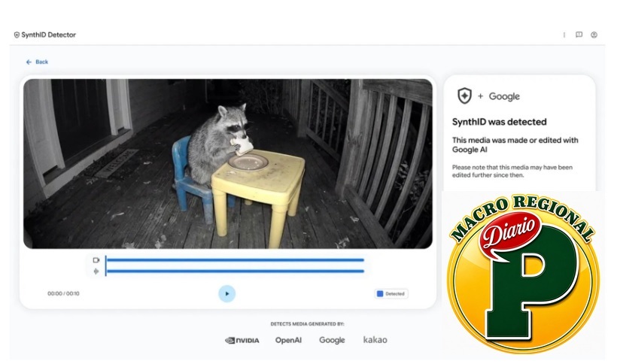The height and width of the screenshot is (364, 617).
Task: Click the 'SynthID was detected' heading
Action: (x=499, y=122)
